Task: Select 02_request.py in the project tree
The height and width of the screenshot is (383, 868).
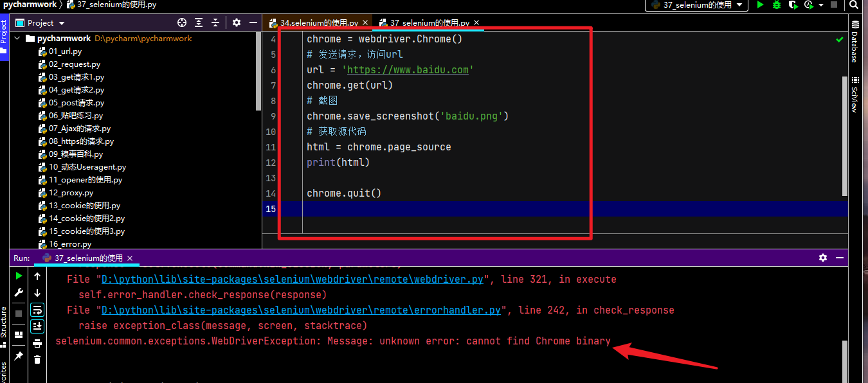Action: (74, 64)
